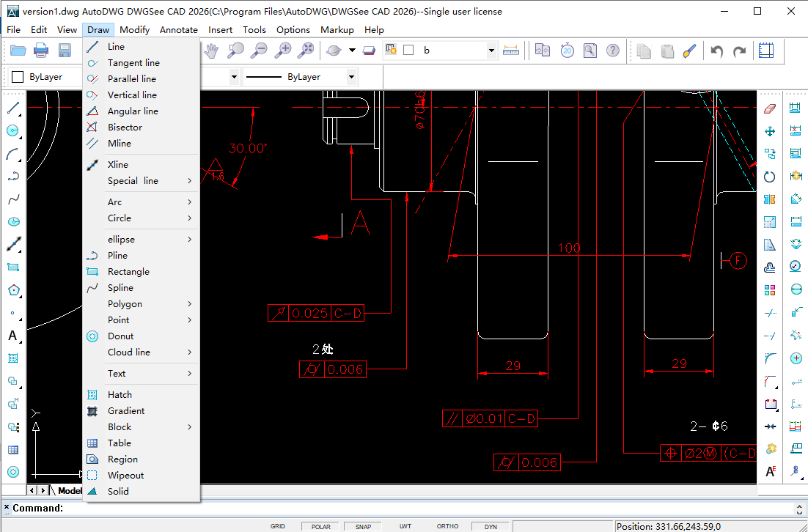The height and width of the screenshot is (532, 808).
Task: Open the Help question mark icon
Action: [613, 51]
